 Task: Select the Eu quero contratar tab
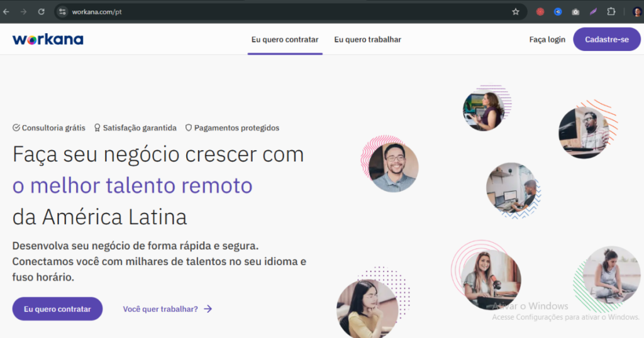click(285, 40)
